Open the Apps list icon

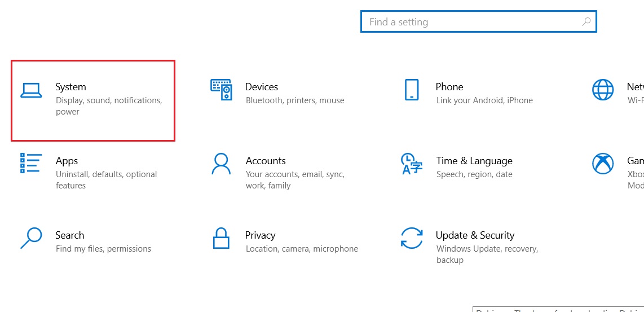coord(31,163)
